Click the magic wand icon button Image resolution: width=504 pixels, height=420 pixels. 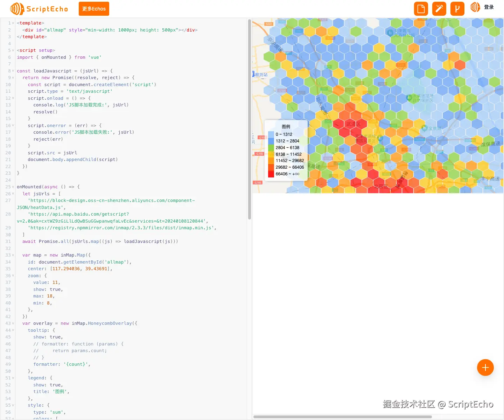click(439, 9)
